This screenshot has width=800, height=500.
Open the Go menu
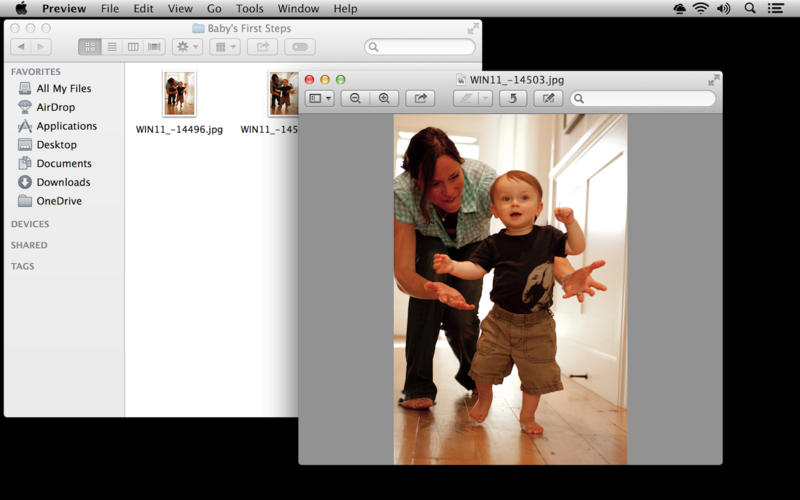pyautogui.click(x=214, y=9)
